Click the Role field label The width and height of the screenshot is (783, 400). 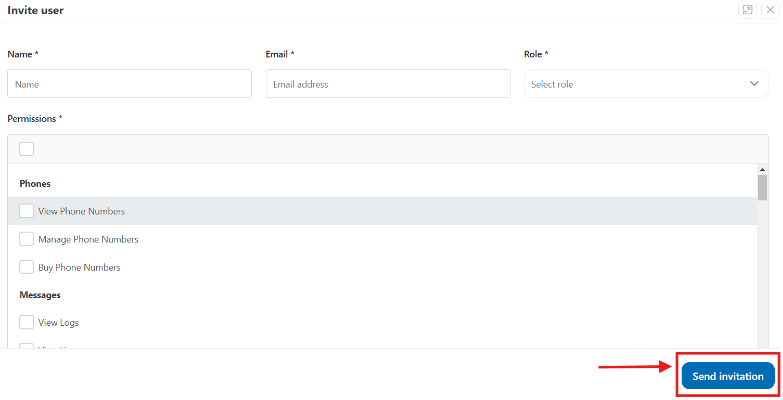tap(536, 54)
